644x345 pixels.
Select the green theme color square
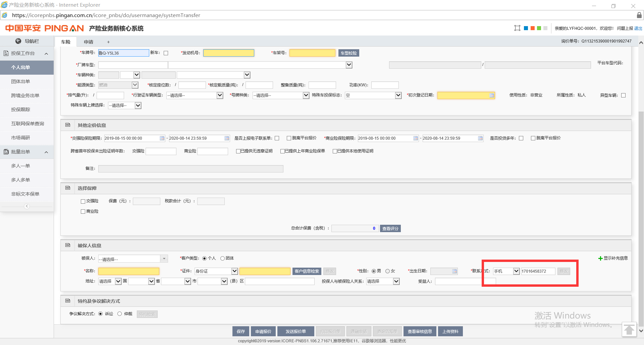(539, 28)
